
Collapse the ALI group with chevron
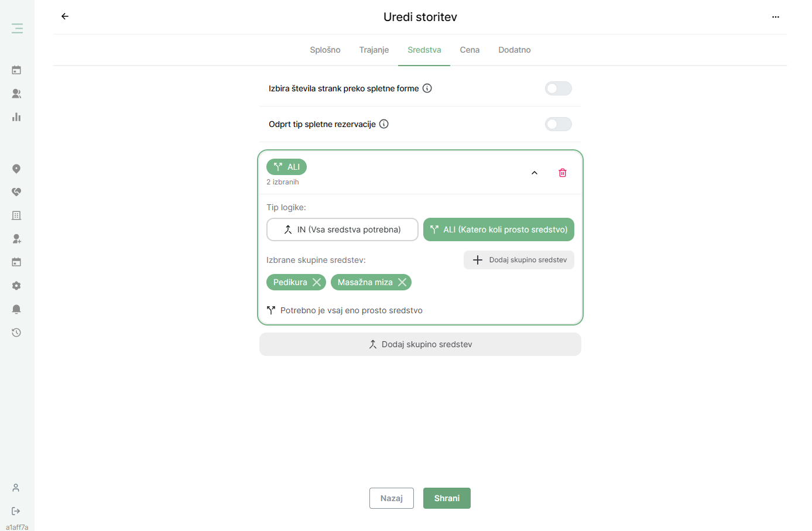pyautogui.click(x=535, y=173)
